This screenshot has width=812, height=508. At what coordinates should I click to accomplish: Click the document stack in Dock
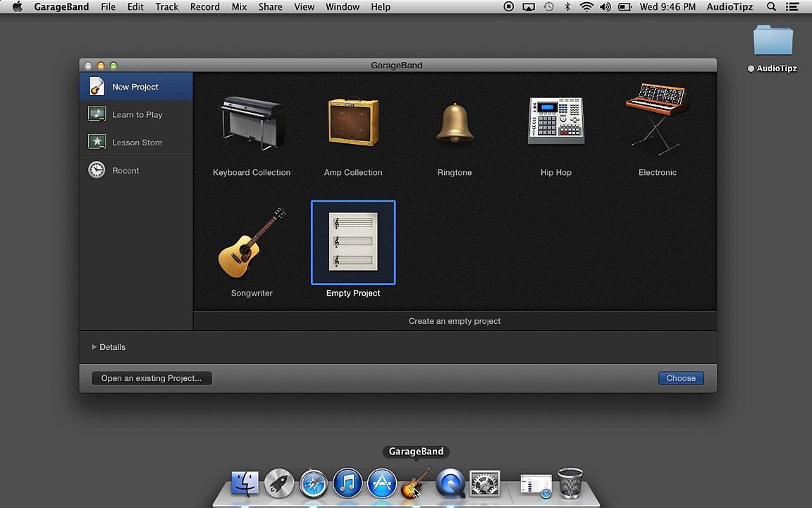coord(536,486)
